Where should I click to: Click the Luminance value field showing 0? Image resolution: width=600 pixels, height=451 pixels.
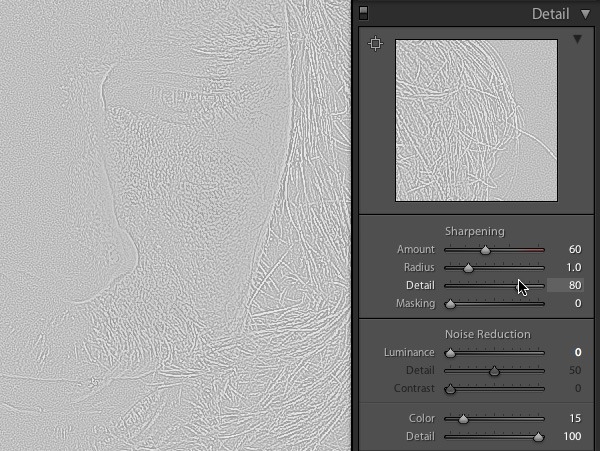(578, 352)
